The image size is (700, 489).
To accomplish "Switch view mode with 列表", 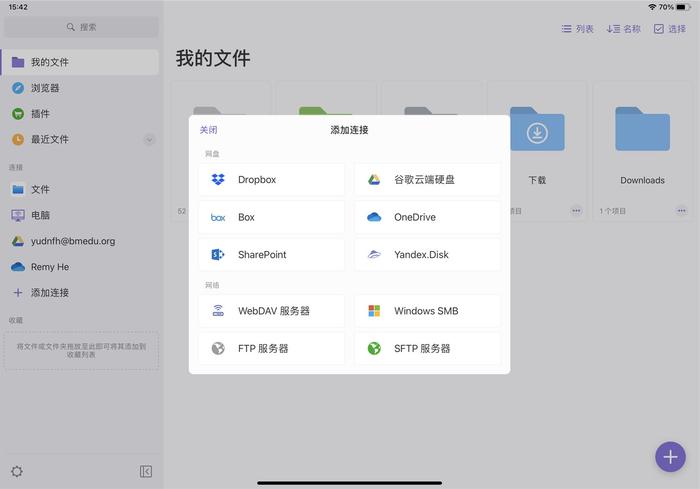I will (578, 29).
